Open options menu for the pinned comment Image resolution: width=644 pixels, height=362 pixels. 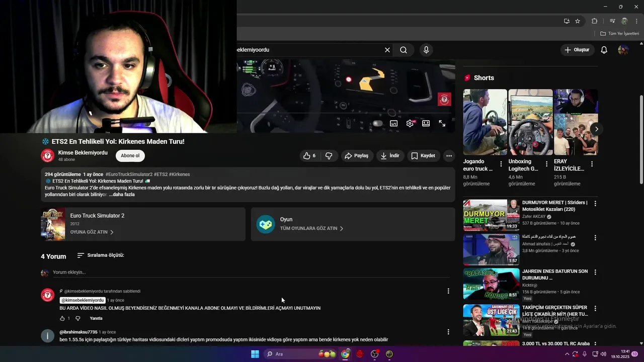[448, 291]
